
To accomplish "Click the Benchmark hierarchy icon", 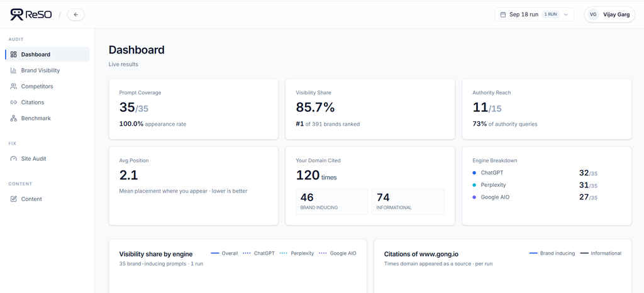I will tap(14, 118).
